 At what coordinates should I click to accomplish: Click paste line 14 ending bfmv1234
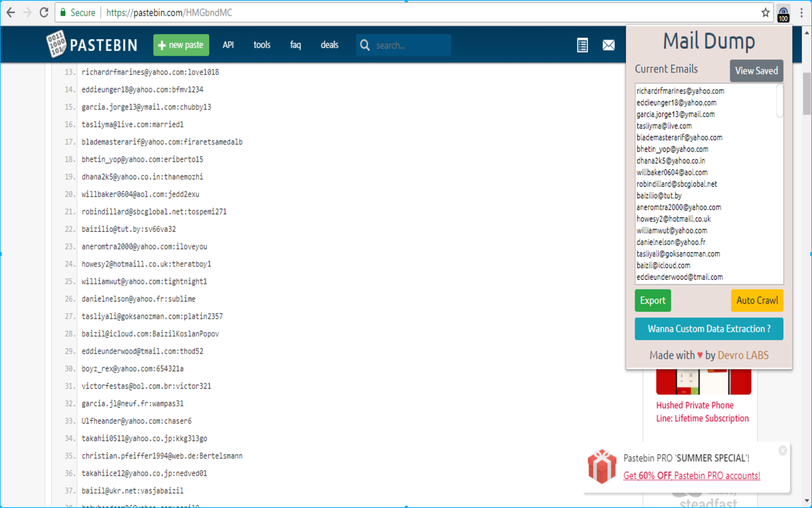click(143, 90)
